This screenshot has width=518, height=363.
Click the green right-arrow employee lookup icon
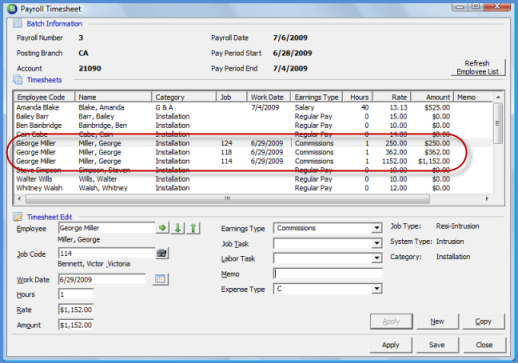[162, 228]
